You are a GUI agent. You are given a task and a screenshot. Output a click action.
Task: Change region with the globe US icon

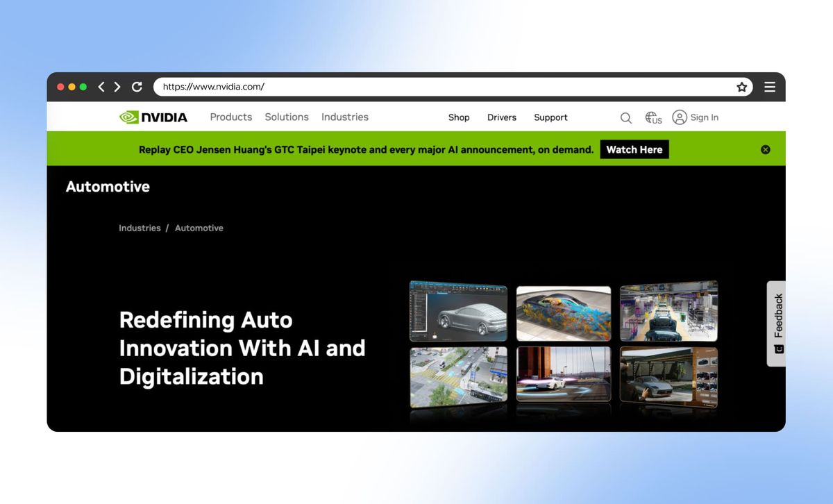653,118
